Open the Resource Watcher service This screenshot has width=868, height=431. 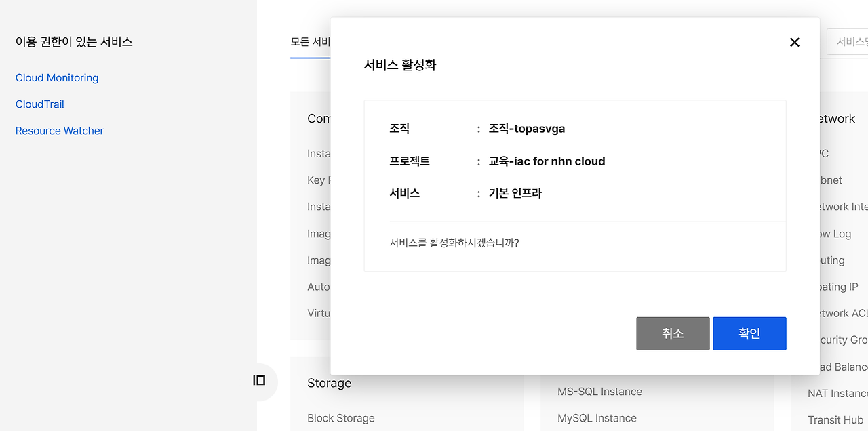coord(59,130)
